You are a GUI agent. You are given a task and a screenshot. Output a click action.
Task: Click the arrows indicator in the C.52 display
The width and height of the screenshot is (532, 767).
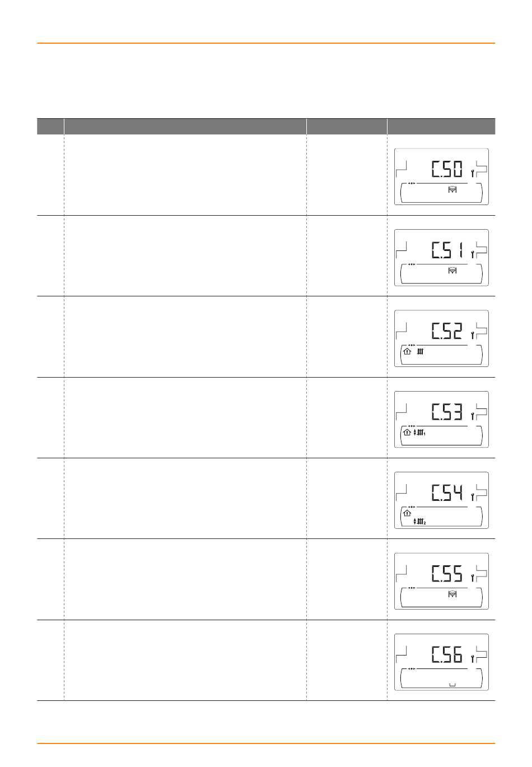tap(412, 345)
